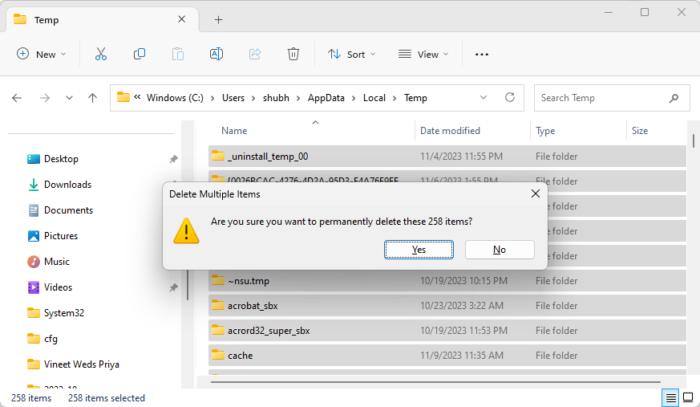Open Documents in the sidebar
The image size is (700, 407).
(x=68, y=210)
